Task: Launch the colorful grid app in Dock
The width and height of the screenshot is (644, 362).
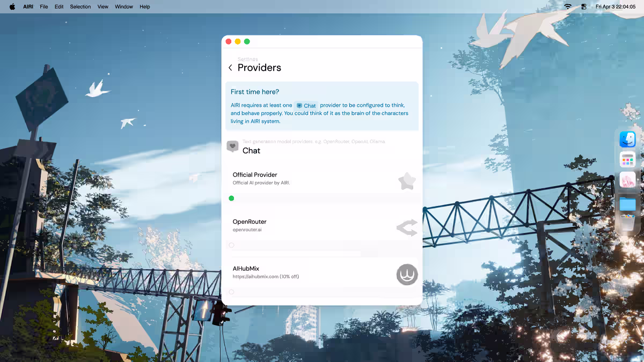Action: [627, 159]
